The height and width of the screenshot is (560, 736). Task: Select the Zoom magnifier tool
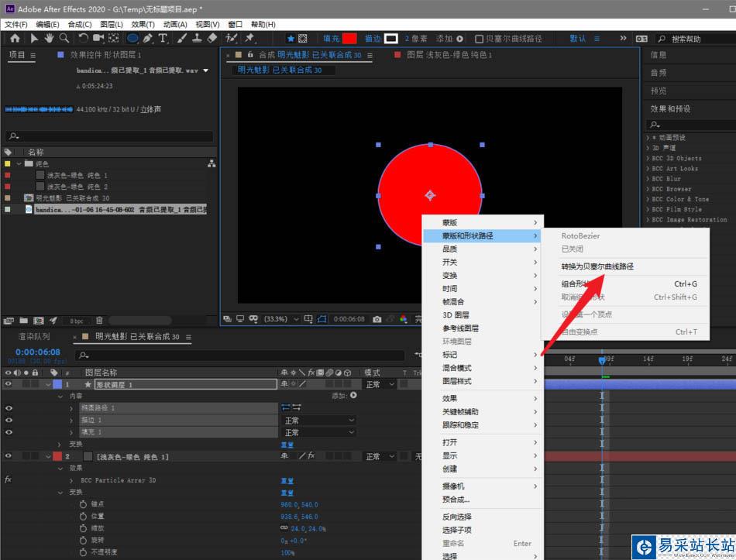point(64,39)
